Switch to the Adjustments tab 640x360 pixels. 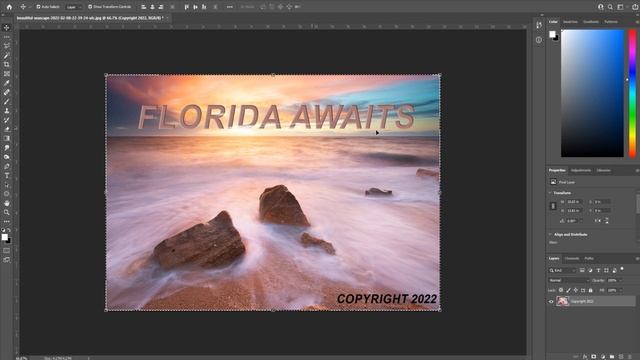[x=580, y=170]
